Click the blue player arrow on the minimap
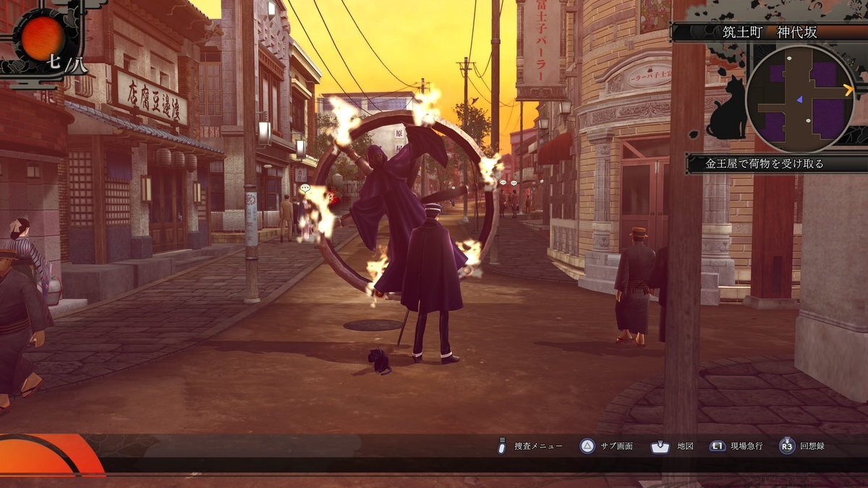 [x=799, y=99]
